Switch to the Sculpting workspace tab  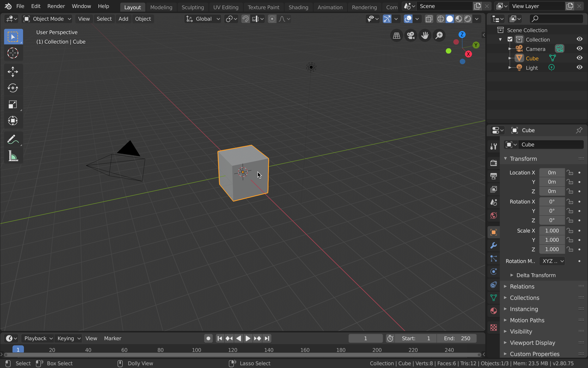(x=193, y=7)
